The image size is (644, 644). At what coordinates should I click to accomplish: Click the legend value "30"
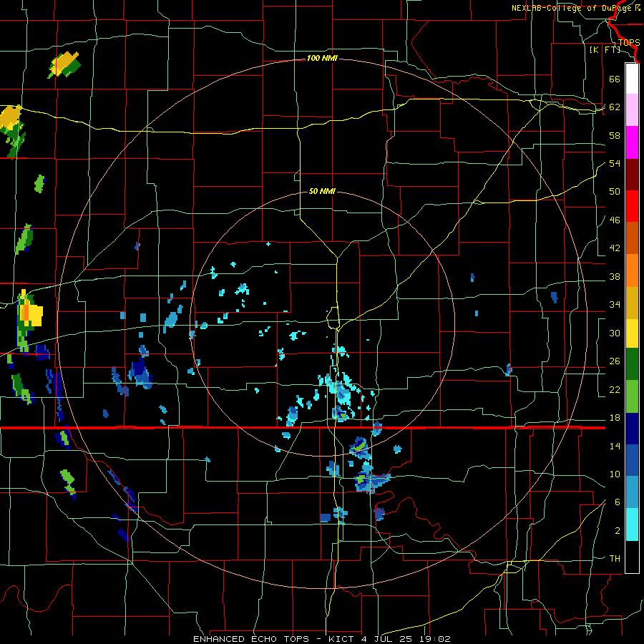point(615,333)
